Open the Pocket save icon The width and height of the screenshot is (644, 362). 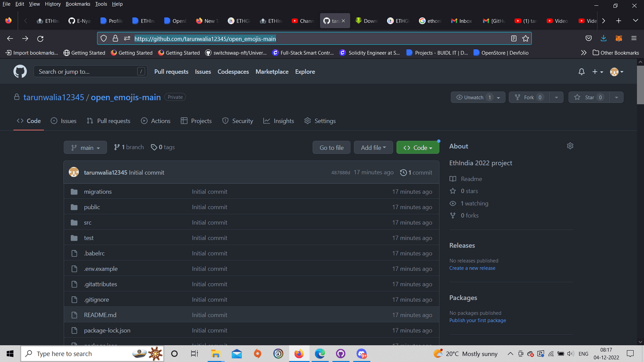pyautogui.click(x=589, y=38)
